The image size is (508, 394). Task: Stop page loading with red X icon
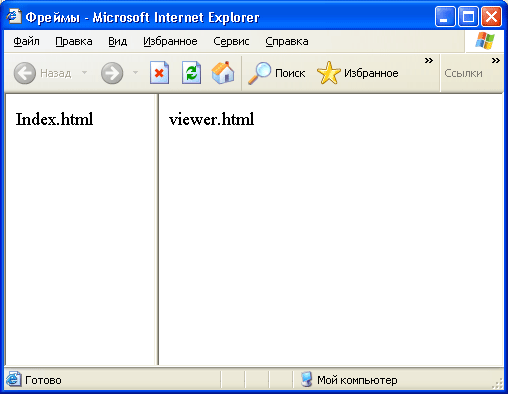coord(159,73)
